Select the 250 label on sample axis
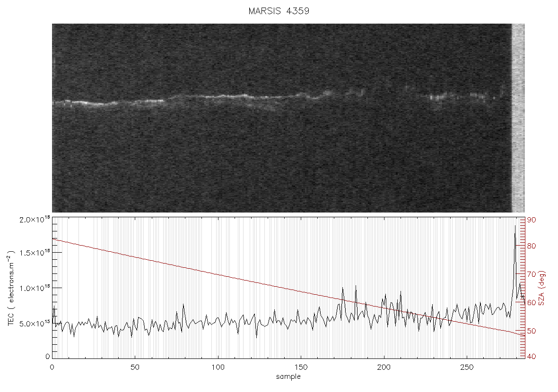 pos(467,367)
